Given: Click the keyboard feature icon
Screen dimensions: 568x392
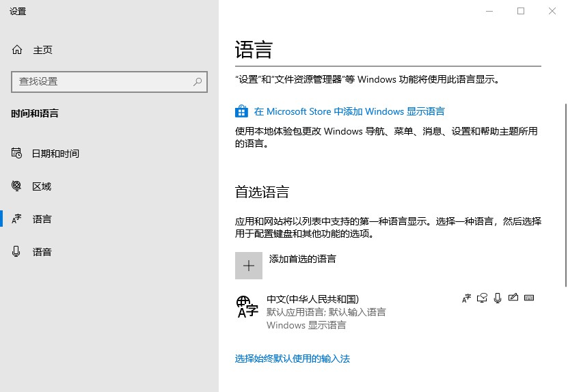Looking at the screenshot, I should point(528,298).
